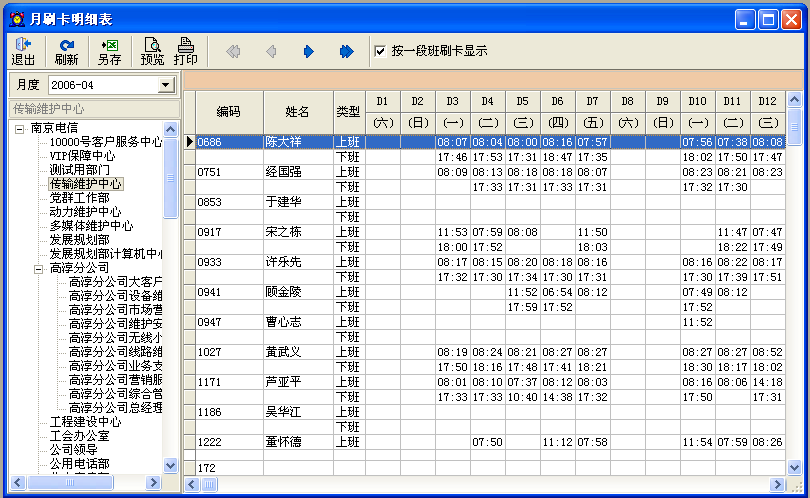Go to the first record arrow

(233, 51)
